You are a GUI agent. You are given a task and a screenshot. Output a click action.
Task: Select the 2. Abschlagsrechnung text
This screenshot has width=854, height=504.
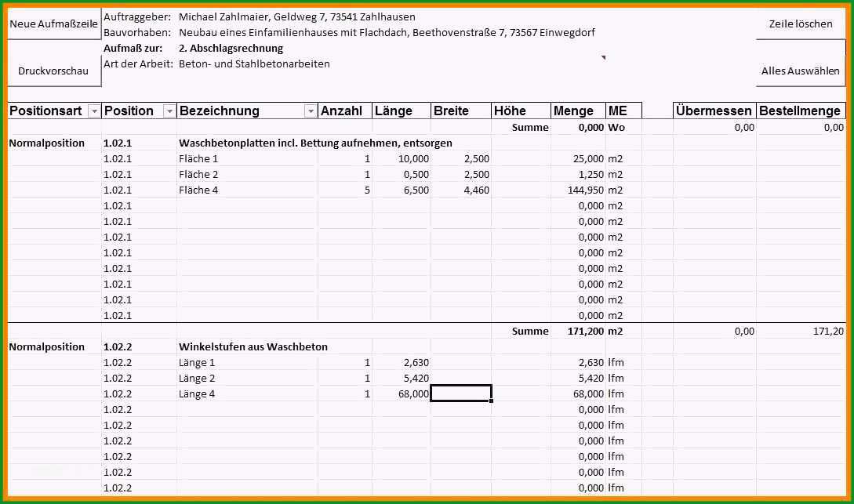point(231,49)
